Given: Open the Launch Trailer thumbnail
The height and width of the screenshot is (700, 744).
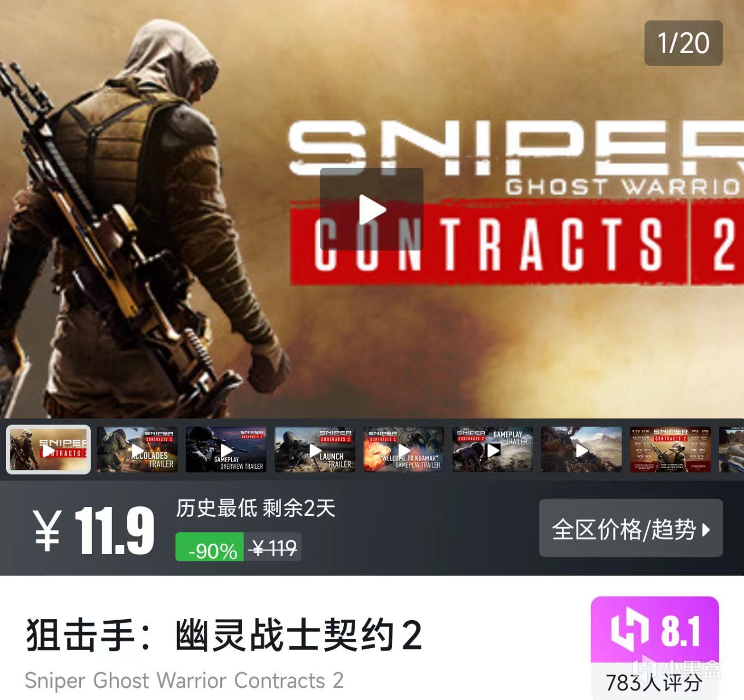Looking at the screenshot, I should point(315,450).
